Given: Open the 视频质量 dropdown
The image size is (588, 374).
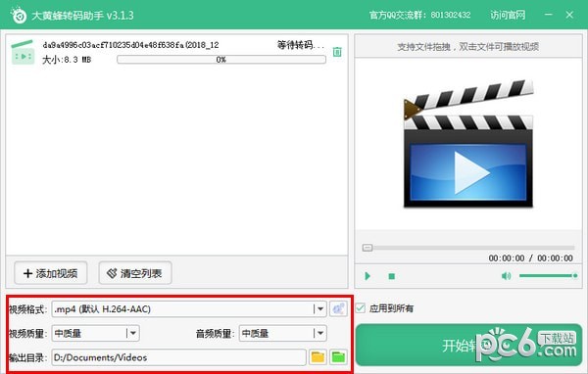Looking at the screenshot, I should 132,333.
